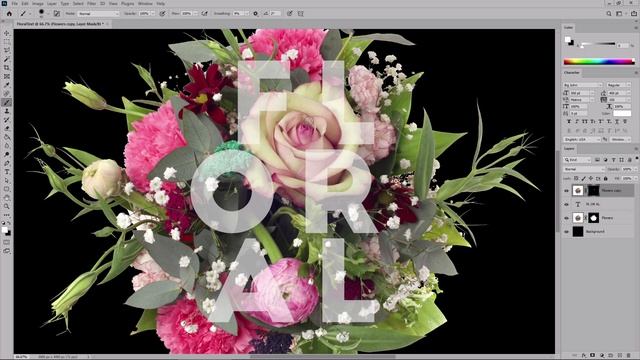Open the font family dropdown
Screen dimensions: 640x360
(x=583, y=85)
